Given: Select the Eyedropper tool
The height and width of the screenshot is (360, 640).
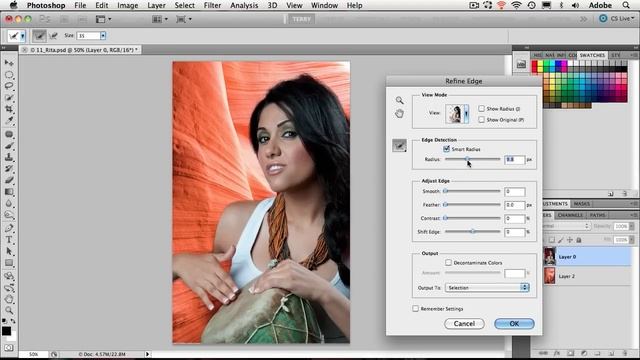Looking at the screenshot, I should click(9, 120).
